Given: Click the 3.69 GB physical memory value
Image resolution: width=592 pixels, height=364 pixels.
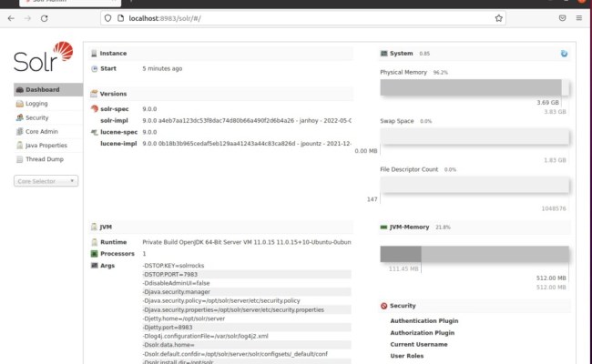Looking at the screenshot, I should pyautogui.click(x=547, y=103).
